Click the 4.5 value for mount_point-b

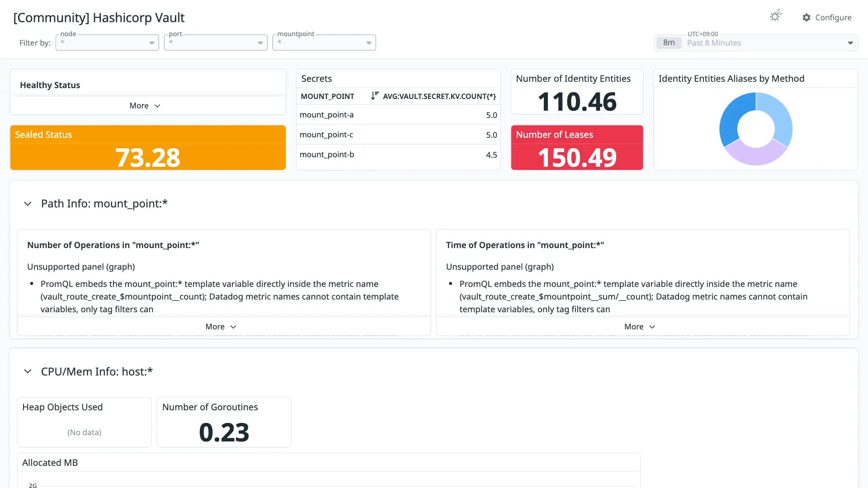491,155
